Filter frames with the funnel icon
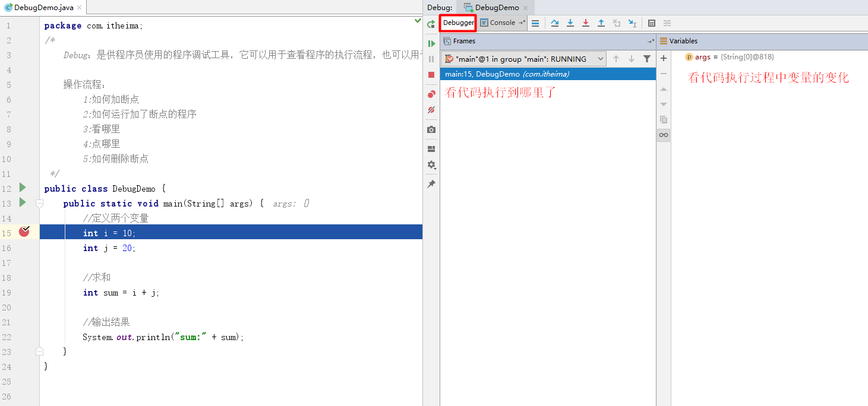This screenshot has width=868, height=406. click(x=647, y=59)
